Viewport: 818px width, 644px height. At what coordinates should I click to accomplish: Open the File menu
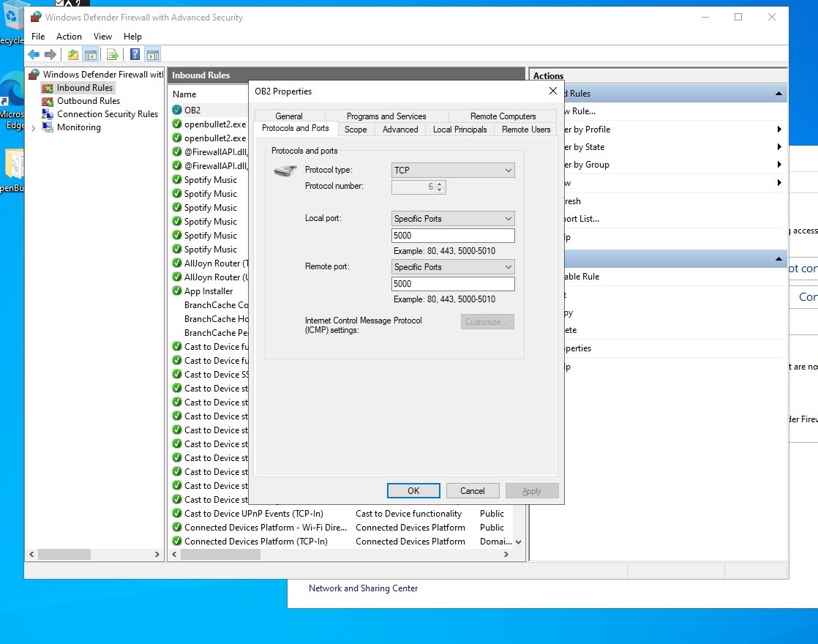(x=38, y=37)
